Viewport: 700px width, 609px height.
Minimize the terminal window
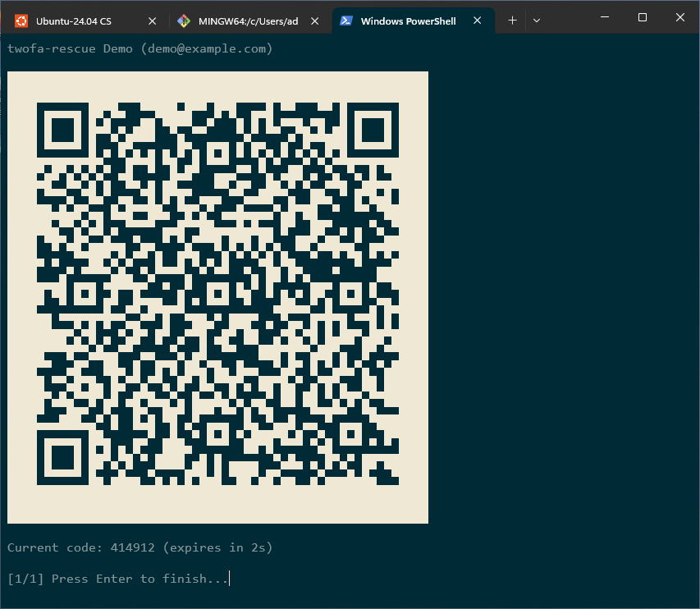(605, 17)
